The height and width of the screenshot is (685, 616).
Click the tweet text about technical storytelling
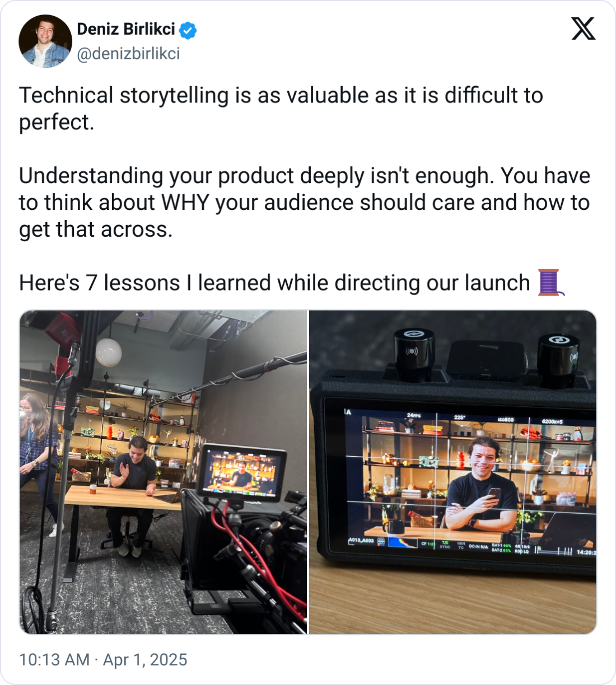pos(281,109)
